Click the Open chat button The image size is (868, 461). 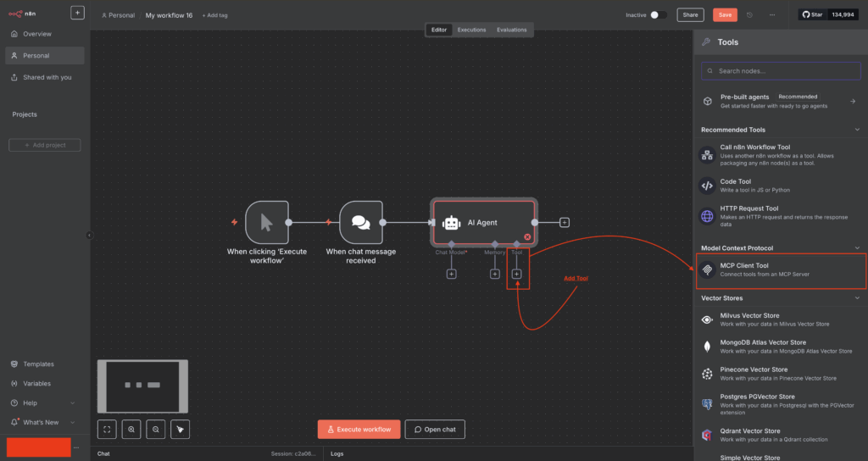435,430
